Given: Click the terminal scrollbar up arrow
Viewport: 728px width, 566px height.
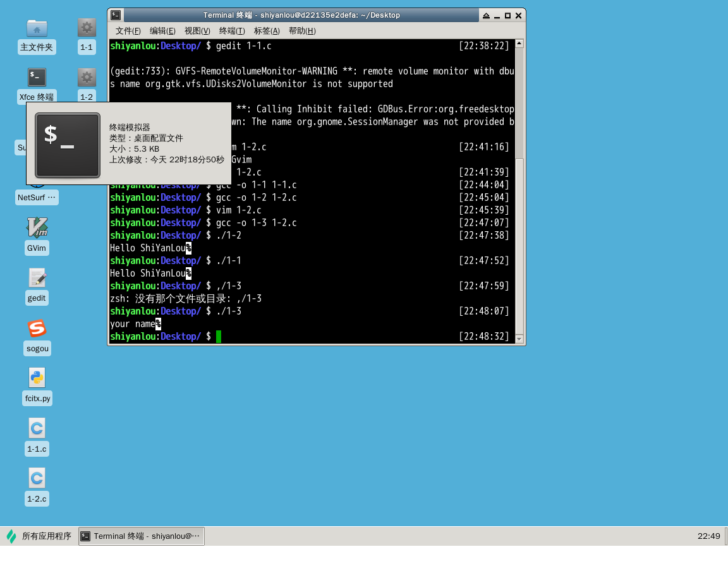Looking at the screenshot, I should pos(519,44).
